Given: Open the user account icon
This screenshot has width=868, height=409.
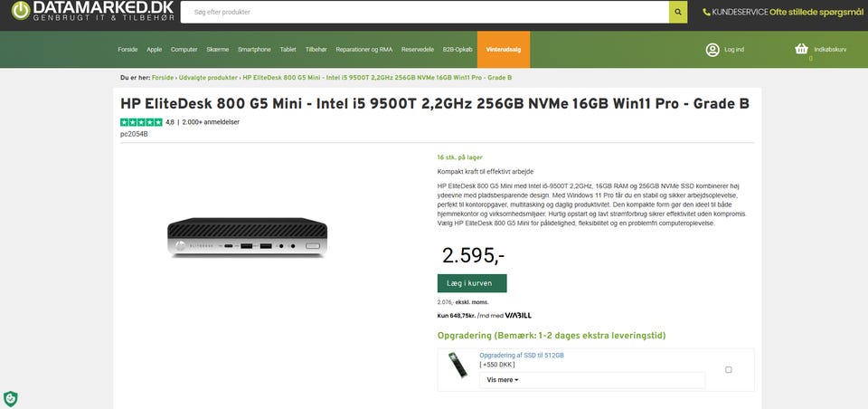Looking at the screenshot, I should tap(712, 49).
